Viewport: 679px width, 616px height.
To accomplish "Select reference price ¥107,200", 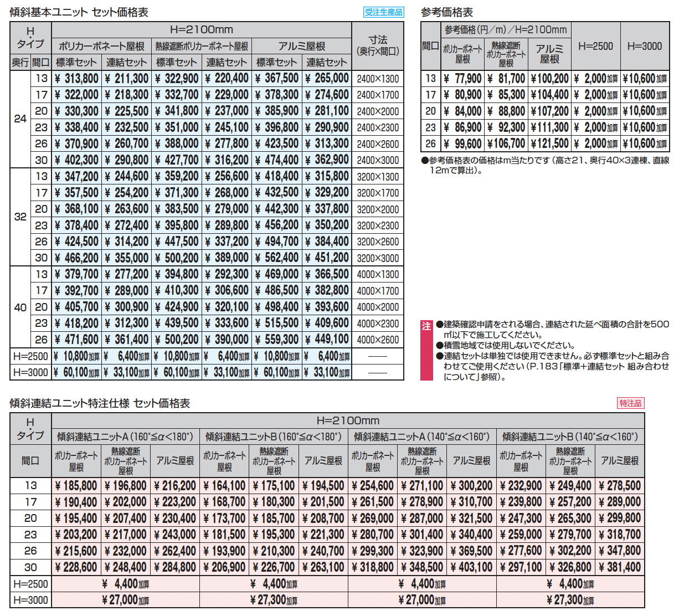I will tap(549, 111).
